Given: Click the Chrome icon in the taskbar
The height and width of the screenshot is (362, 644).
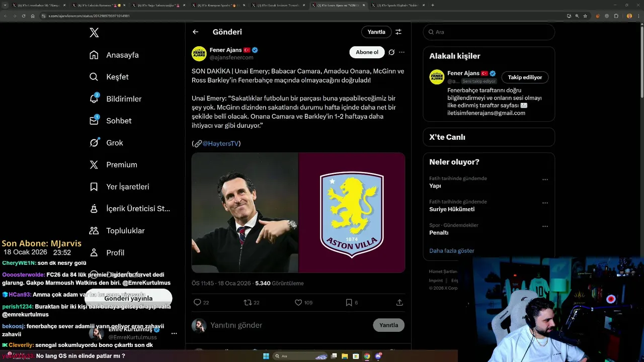Looking at the screenshot, I should click(367, 356).
